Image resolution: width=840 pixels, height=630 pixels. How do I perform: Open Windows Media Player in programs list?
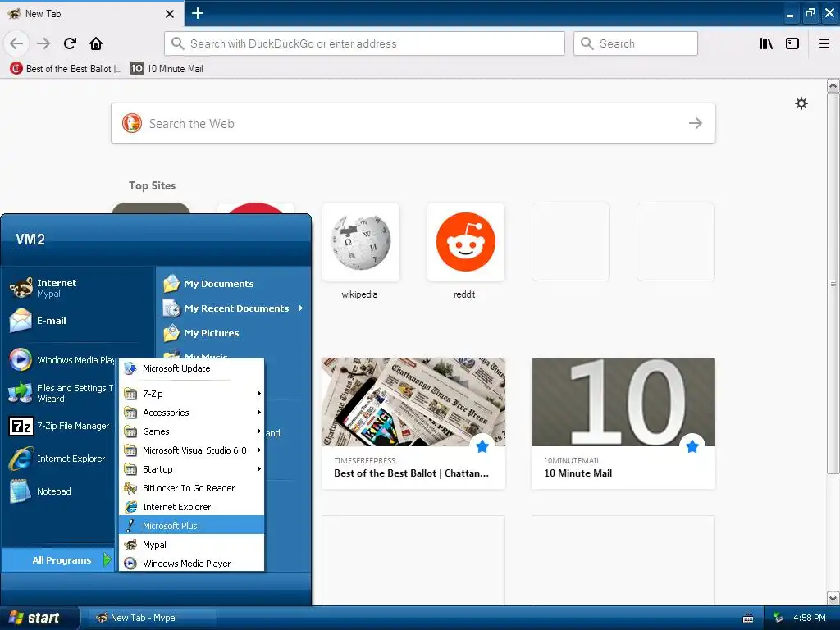192,564
